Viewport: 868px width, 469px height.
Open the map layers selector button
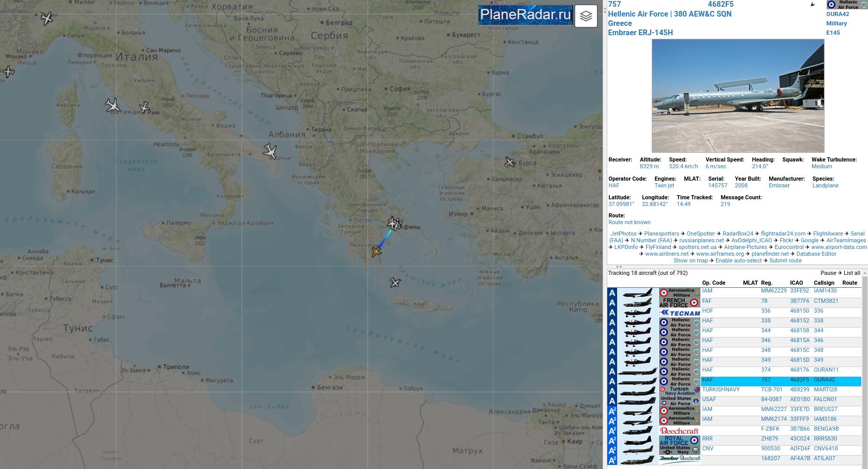pos(586,16)
